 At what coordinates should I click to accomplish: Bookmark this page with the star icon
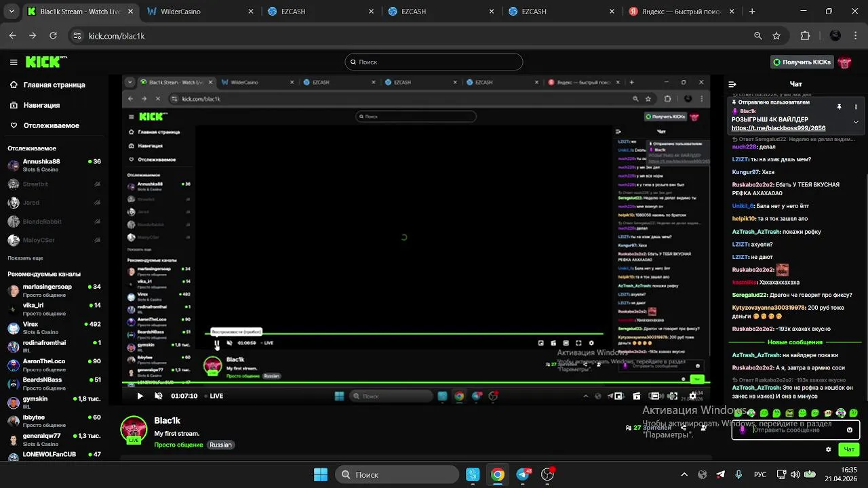tap(776, 36)
